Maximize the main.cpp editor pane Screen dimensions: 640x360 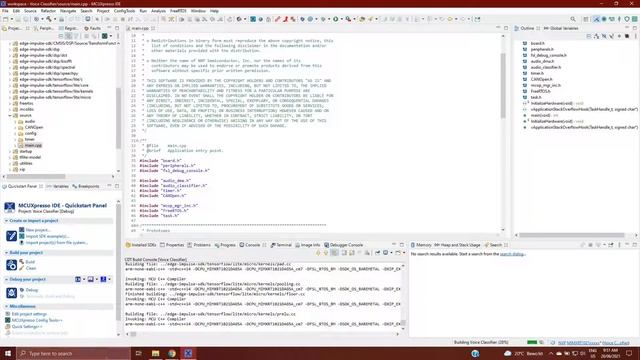(x=506, y=28)
